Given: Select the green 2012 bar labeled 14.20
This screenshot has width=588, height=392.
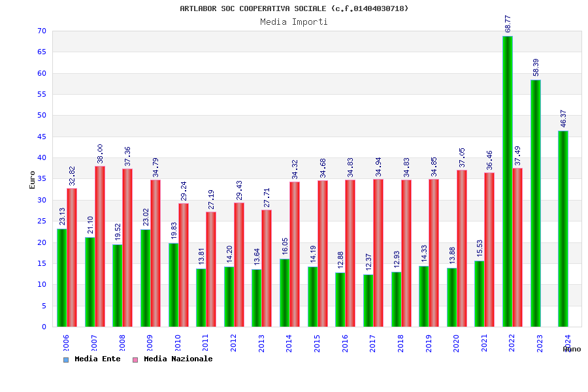Looking at the screenshot, I should (229, 297).
